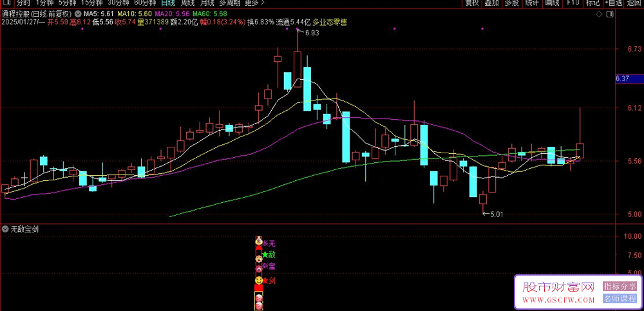Click the red star beside 剑
Viewport: 644px width, 311px height.
pyautogui.click(x=265, y=281)
